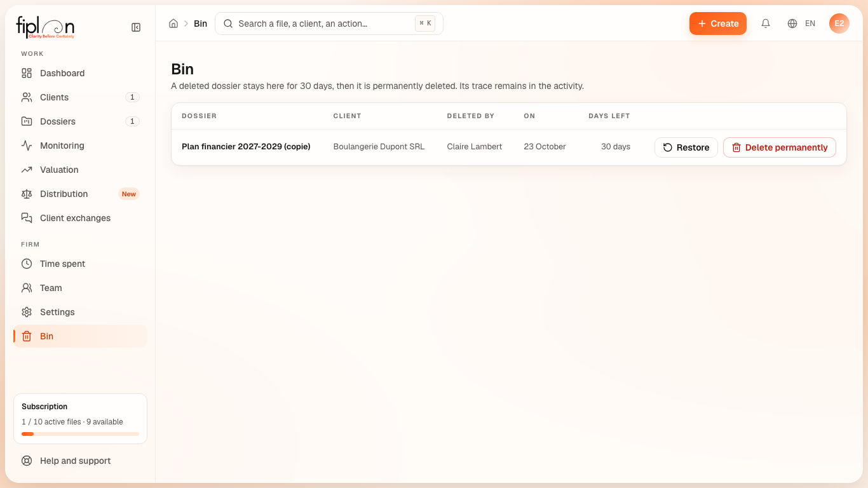Click the Dossiers count badge
Image resolution: width=868 pixels, height=488 pixels.
click(132, 121)
